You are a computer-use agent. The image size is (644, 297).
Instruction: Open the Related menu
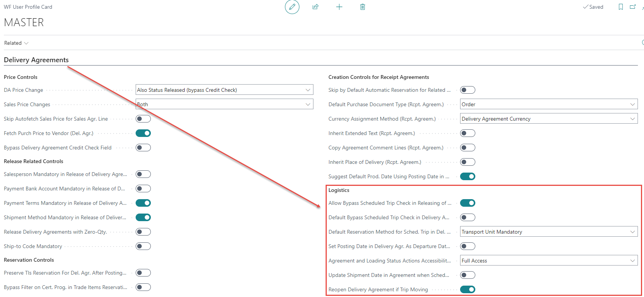(x=16, y=43)
